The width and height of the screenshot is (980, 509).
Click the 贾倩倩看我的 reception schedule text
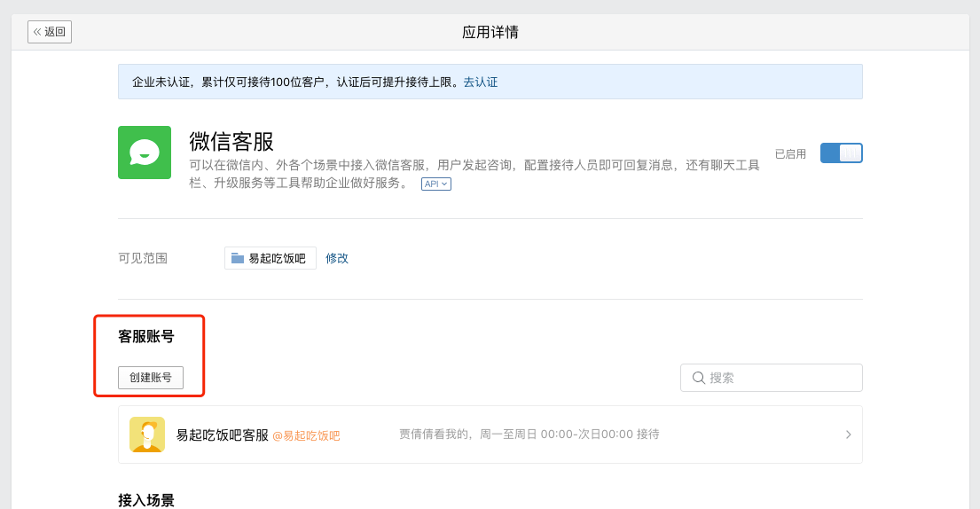point(529,434)
